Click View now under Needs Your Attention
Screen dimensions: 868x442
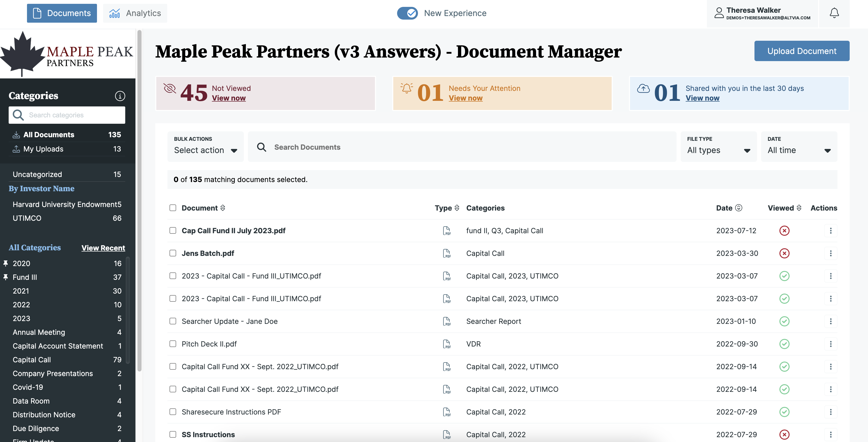pyautogui.click(x=465, y=98)
